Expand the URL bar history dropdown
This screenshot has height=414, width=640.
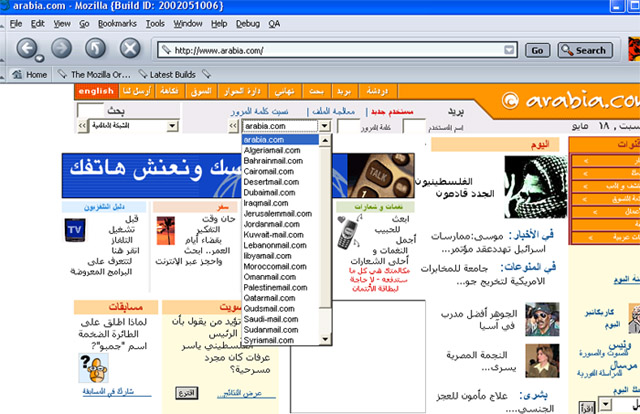pos(509,50)
